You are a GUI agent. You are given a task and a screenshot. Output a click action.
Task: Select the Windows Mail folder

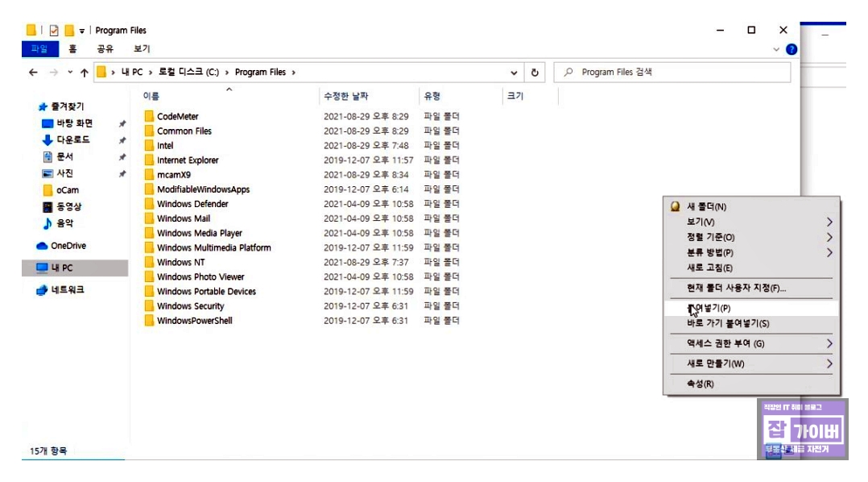(184, 218)
